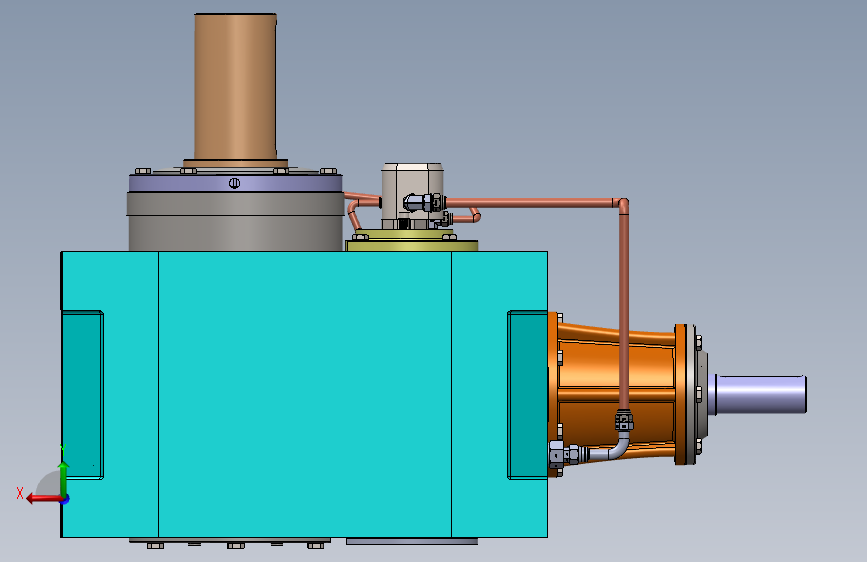Select the gray cylindrical base beneath lavender flange
This screenshot has width=867, height=562.
(x=236, y=221)
